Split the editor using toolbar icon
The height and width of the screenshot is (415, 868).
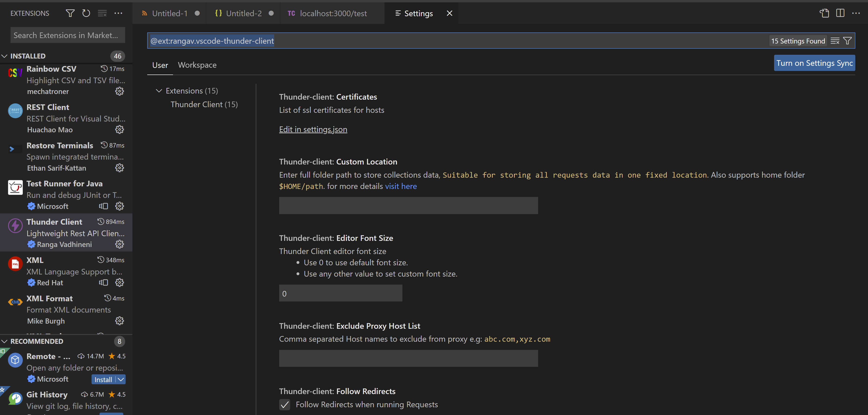(x=840, y=13)
